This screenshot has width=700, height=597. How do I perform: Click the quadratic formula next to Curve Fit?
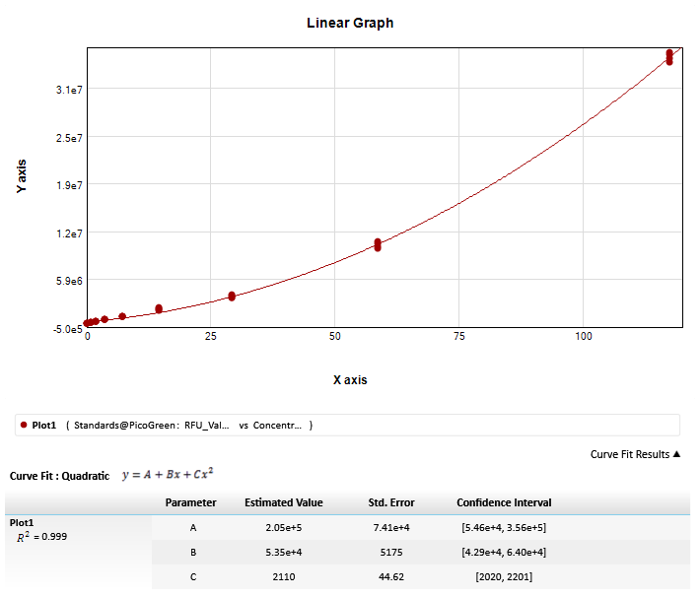168,475
